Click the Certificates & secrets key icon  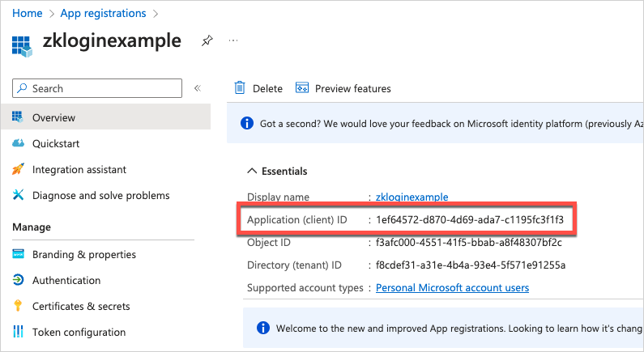(19, 306)
